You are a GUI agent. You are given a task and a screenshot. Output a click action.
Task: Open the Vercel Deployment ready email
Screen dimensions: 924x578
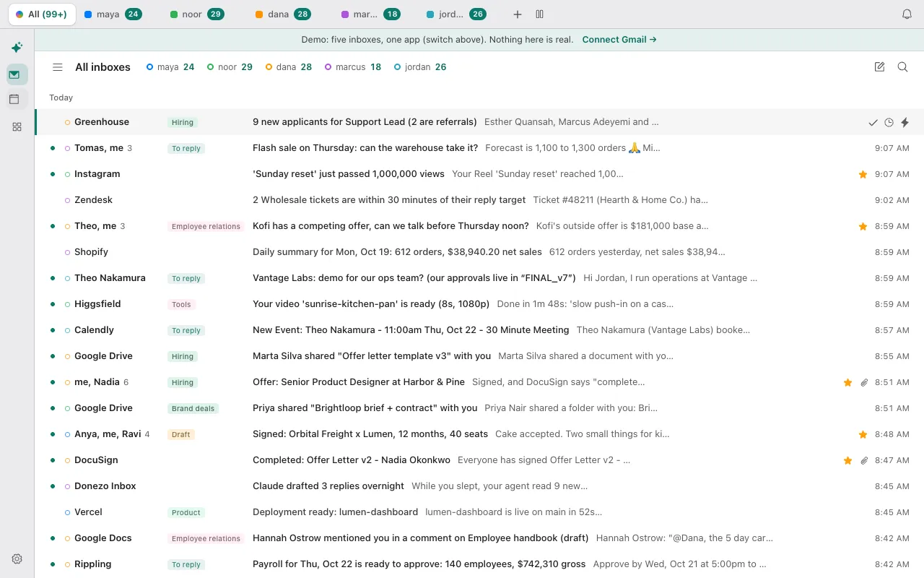(x=479, y=512)
